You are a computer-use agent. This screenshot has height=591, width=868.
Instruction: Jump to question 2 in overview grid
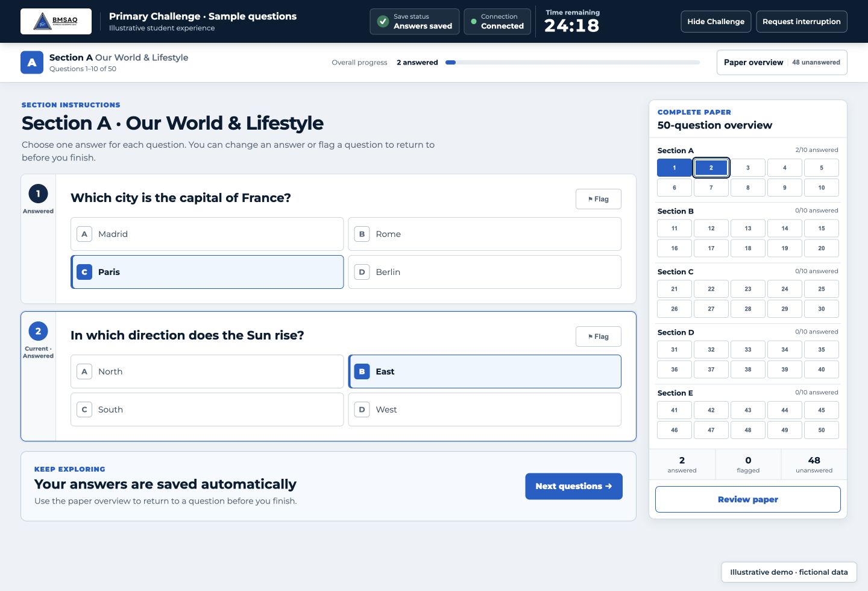[711, 168]
